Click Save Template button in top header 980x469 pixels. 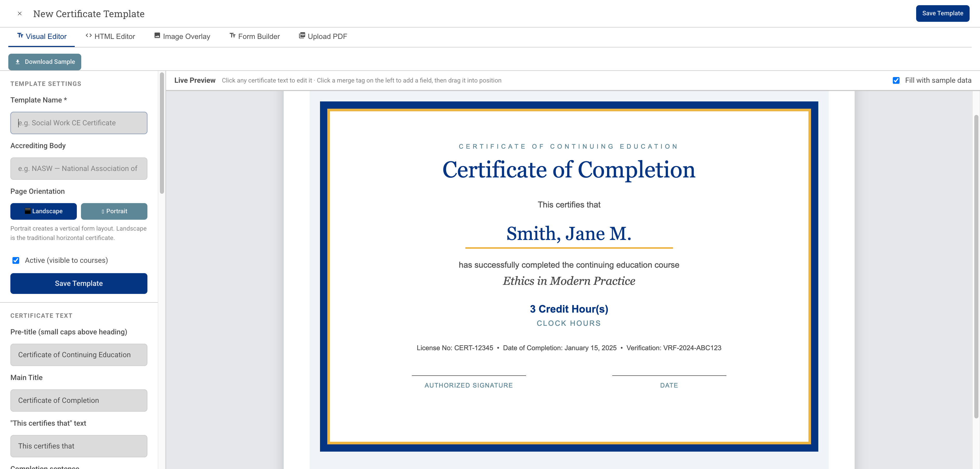942,13
